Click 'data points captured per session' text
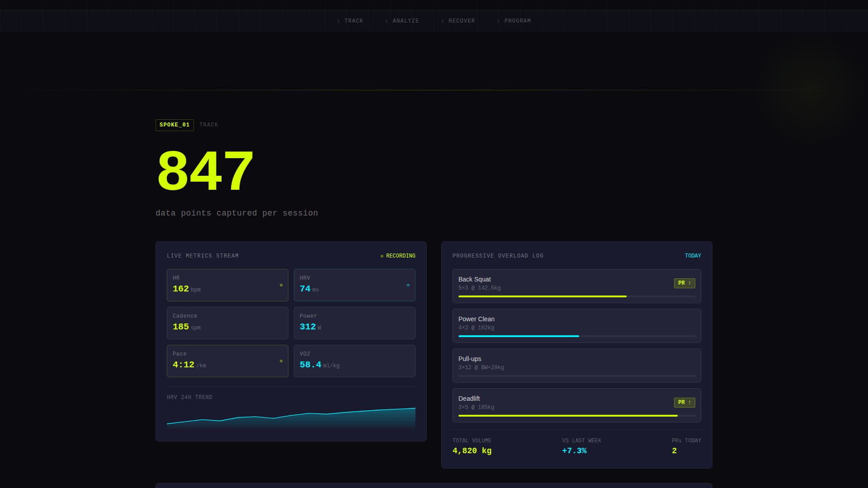 click(x=237, y=213)
